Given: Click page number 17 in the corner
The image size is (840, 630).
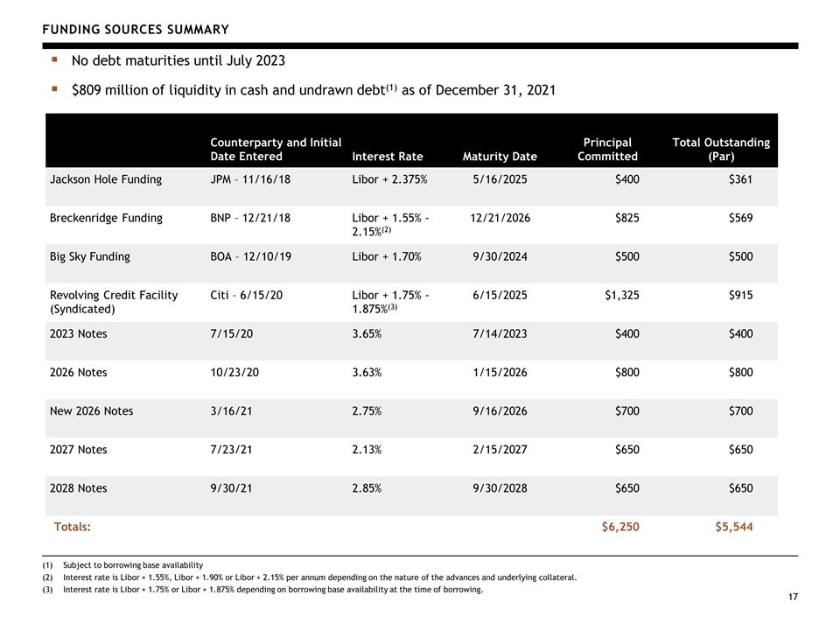Looking at the screenshot, I should (x=793, y=597).
